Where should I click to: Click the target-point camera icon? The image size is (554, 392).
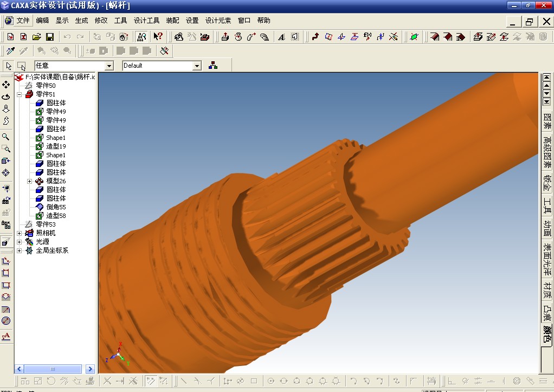6,173
